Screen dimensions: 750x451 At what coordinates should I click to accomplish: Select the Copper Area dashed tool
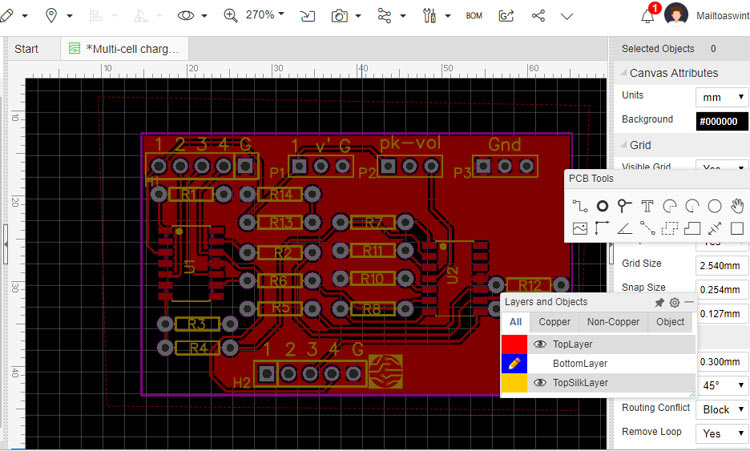point(670,229)
